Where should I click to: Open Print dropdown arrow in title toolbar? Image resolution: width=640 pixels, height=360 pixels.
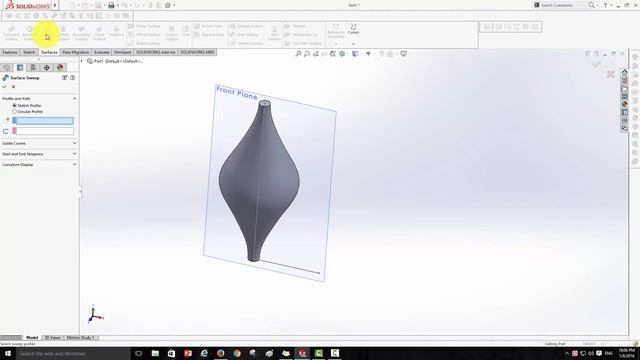(x=118, y=5)
